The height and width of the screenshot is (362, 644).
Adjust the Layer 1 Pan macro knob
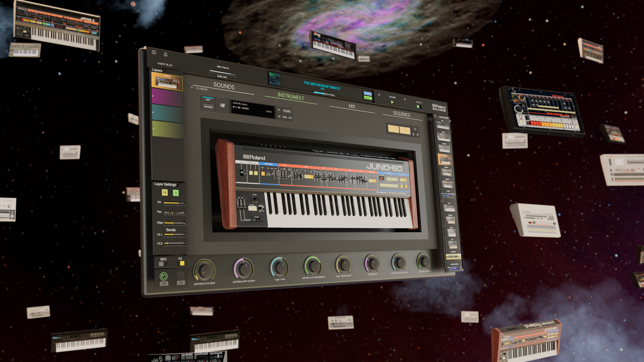point(279,267)
